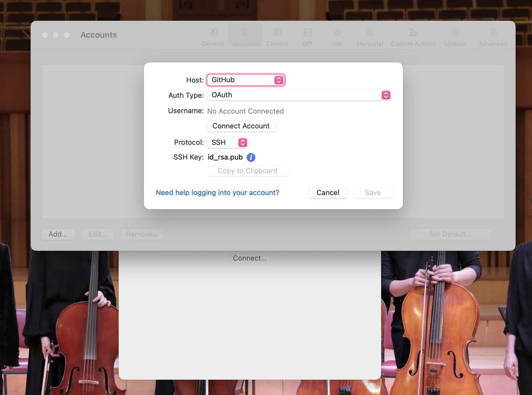Click the SSH Key info icon
Screen dimensions: 532x395
click(251, 157)
